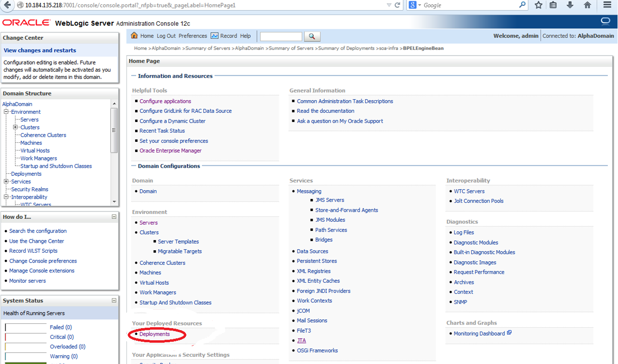Click the Domain Structure scroll down arrow
The width and height of the screenshot is (618, 364).
[x=114, y=201]
